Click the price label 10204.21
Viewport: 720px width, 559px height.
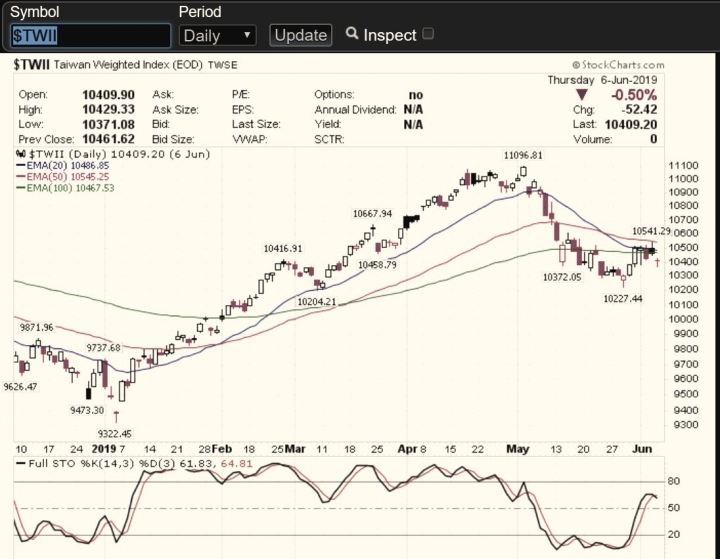316,302
